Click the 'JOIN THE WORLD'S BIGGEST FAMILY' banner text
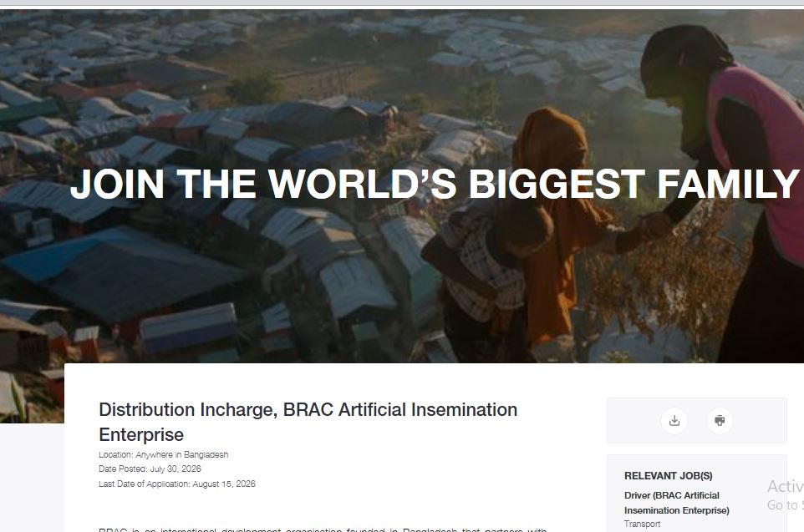 point(435,184)
